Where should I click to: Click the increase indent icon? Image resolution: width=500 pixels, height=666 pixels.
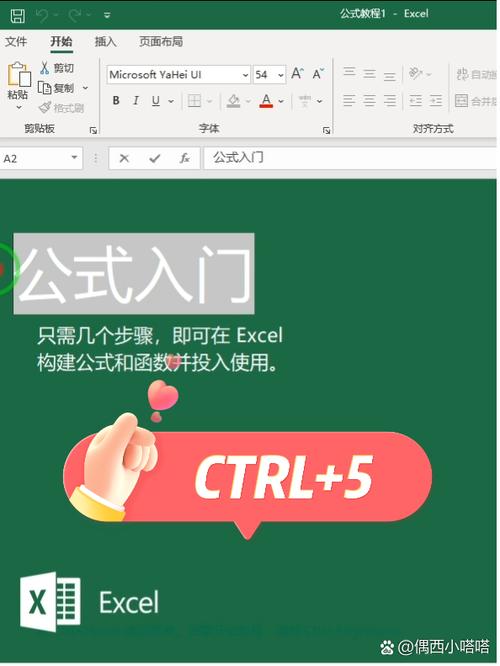(436, 101)
